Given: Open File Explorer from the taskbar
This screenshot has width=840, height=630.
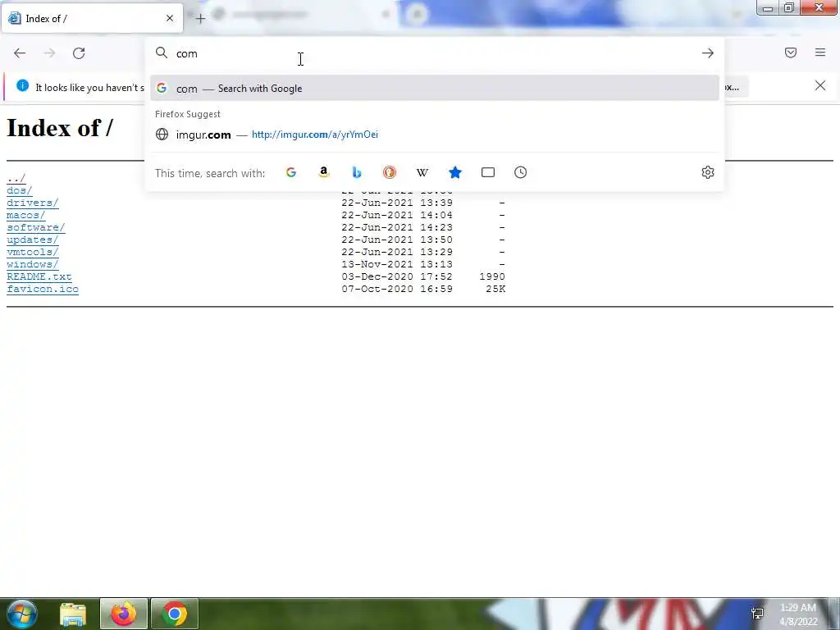Looking at the screenshot, I should [73, 614].
